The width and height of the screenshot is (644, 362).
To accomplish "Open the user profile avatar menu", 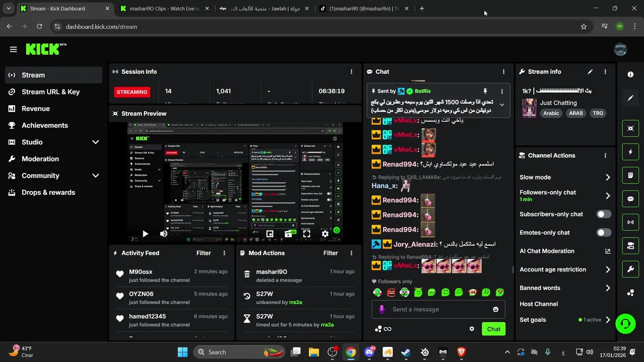I will 620,49.
